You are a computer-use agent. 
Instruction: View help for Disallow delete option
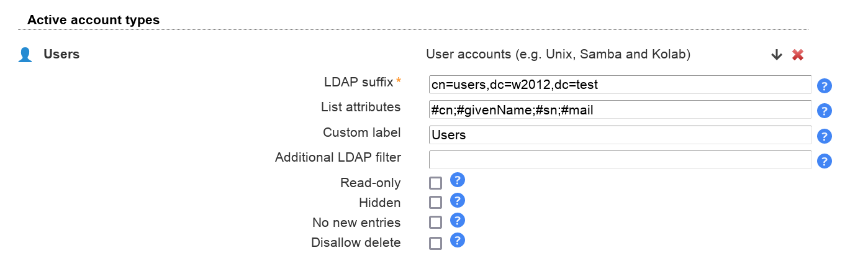point(458,241)
